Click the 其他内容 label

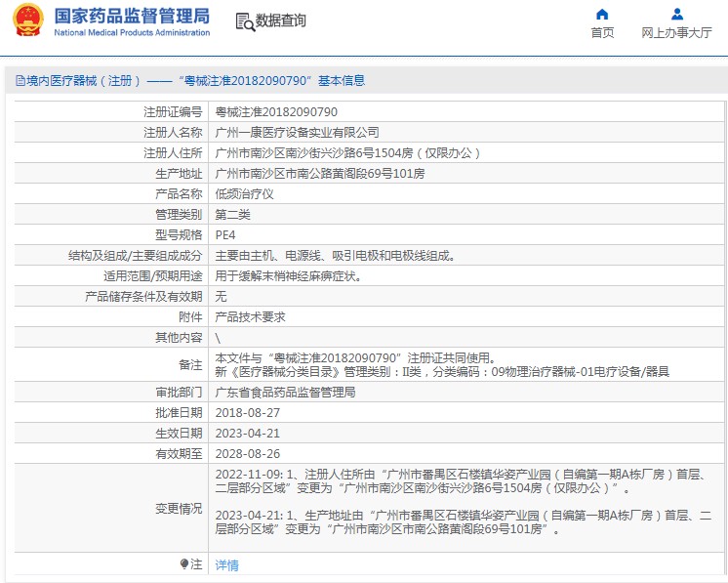179,337
